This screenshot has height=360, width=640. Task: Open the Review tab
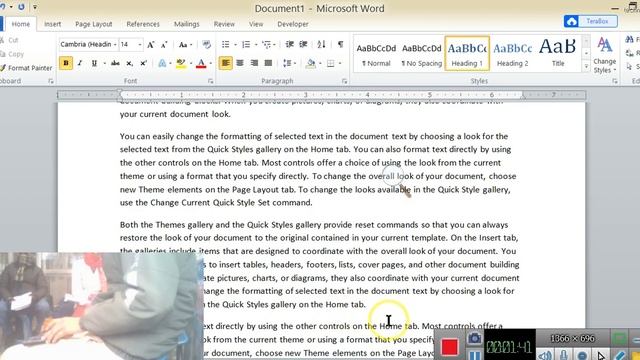click(x=224, y=24)
